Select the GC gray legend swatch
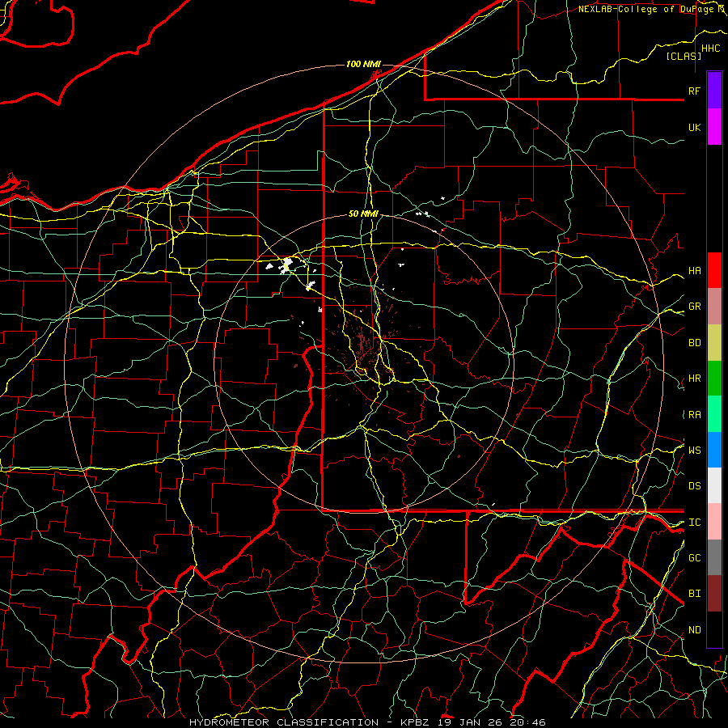Screen dimensions: 728x728 714,557
